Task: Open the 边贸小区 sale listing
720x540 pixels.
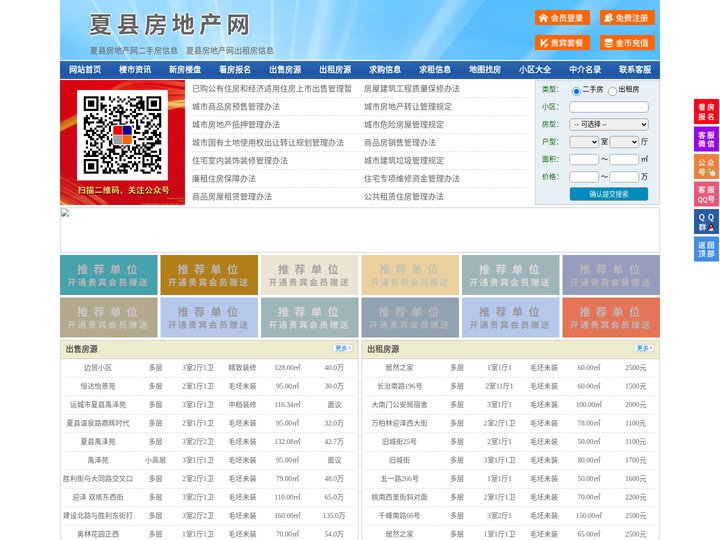Action: point(98,368)
